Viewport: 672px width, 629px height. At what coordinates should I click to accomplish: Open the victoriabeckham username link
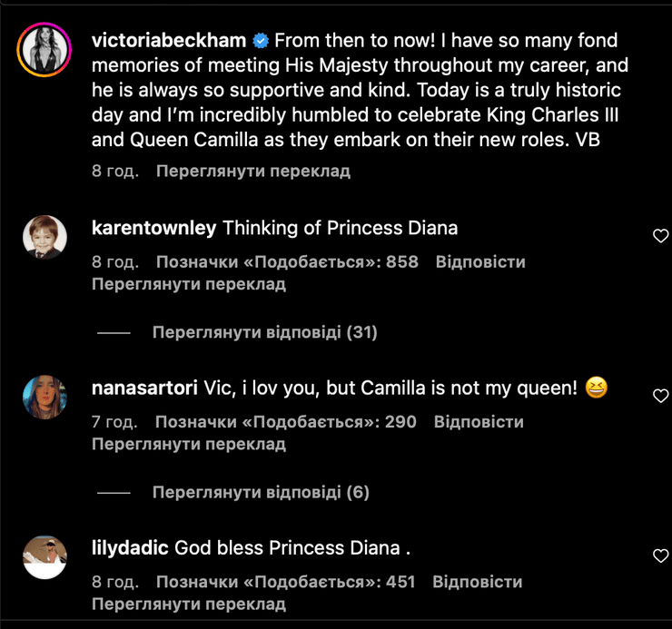(x=169, y=40)
